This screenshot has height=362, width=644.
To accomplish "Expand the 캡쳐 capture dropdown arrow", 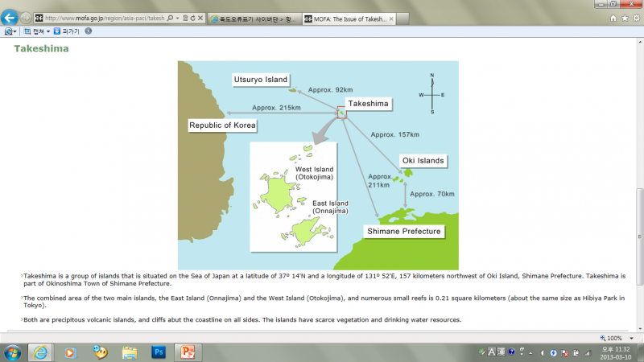I will (48, 31).
